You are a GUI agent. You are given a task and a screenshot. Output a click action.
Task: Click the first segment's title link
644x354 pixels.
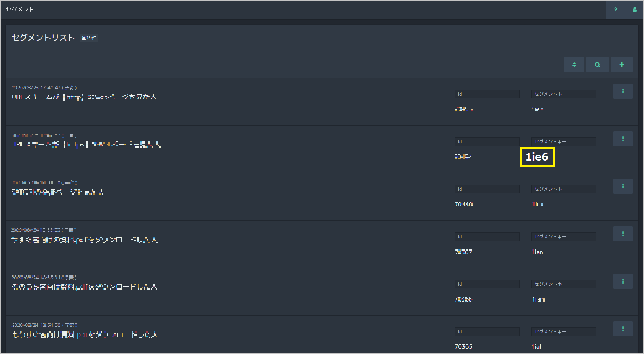84,97
